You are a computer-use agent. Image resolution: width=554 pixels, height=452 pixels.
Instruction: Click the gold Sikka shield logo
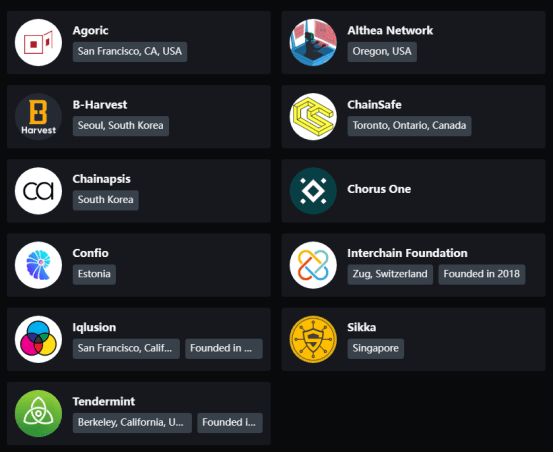coord(313,339)
